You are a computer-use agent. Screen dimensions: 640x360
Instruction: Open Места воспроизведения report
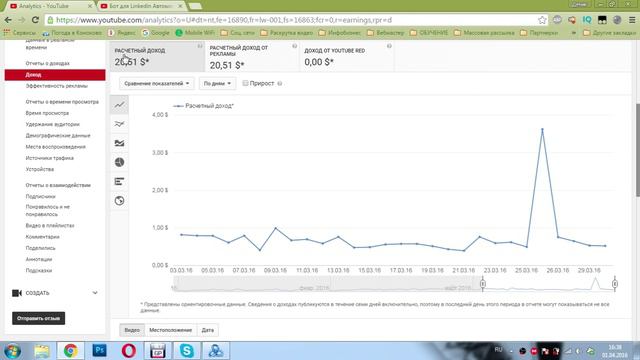(x=56, y=147)
